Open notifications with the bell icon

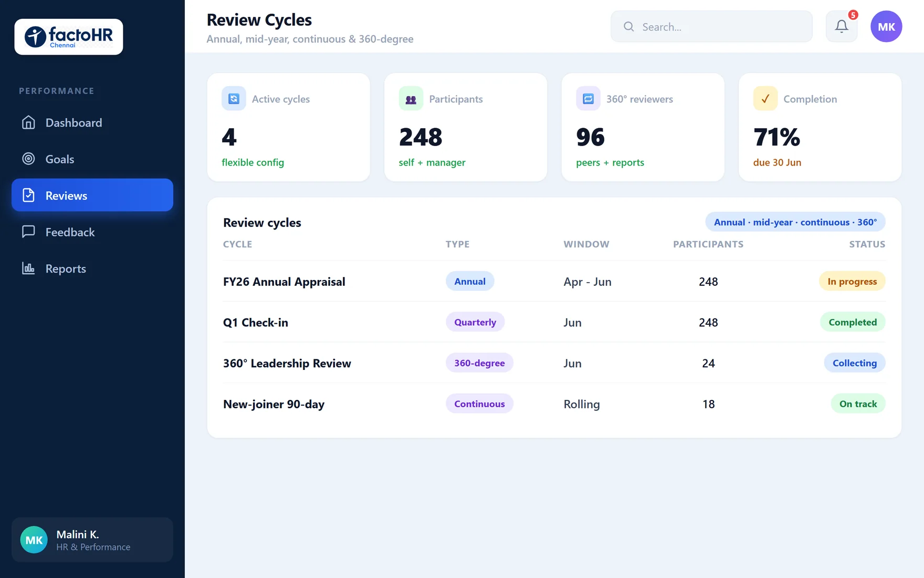[842, 26]
